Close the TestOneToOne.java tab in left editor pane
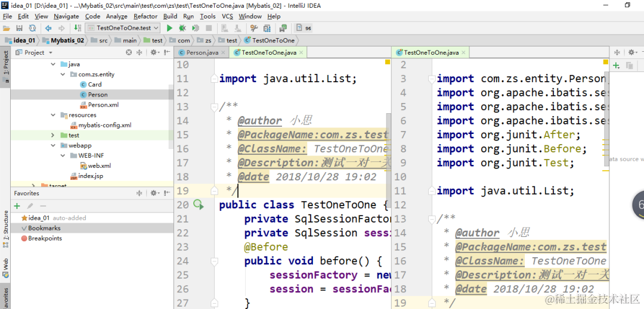Image resolution: width=644 pixels, height=309 pixels. click(x=301, y=53)
